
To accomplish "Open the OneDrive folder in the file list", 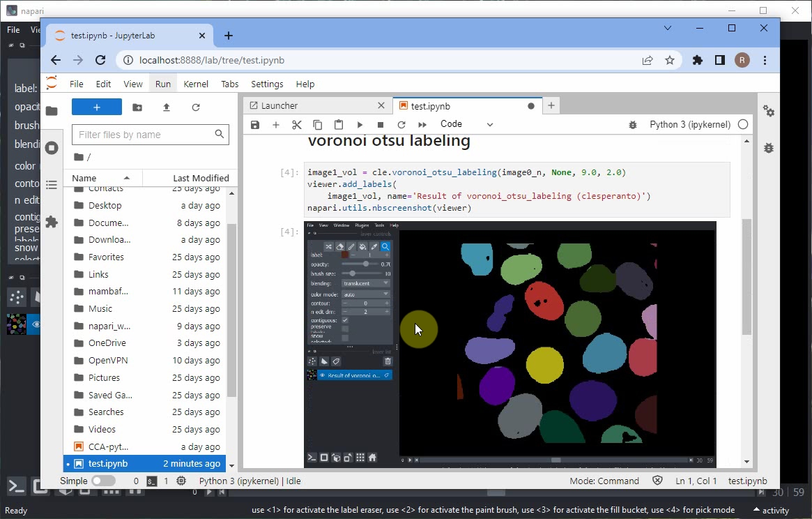I will 107,343.
